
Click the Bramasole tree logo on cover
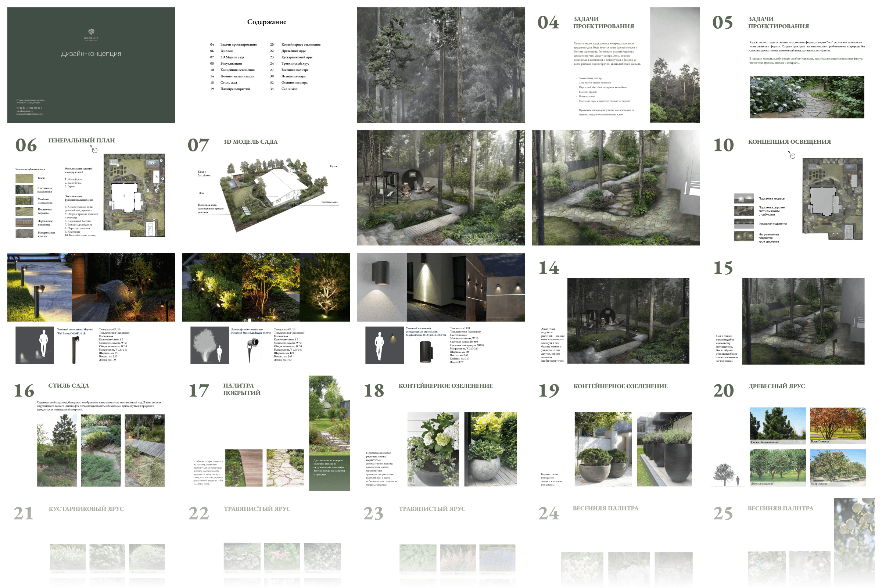pos(91,32)
